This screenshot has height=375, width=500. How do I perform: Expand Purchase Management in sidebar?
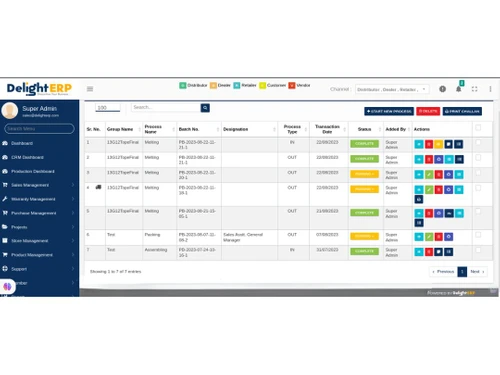point(39,213)
